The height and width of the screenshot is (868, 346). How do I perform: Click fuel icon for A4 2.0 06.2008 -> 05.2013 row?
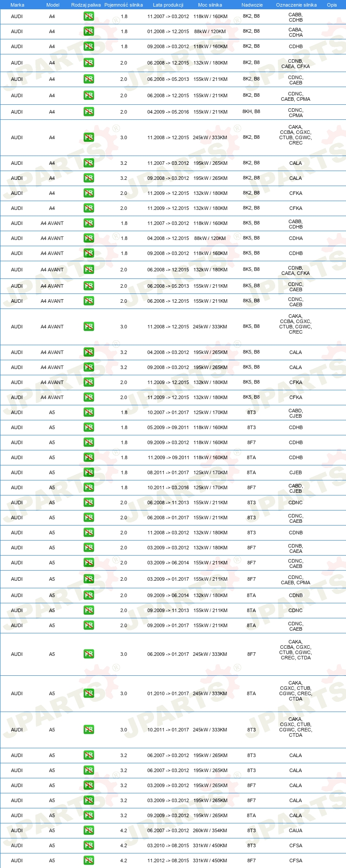(88, 79)
